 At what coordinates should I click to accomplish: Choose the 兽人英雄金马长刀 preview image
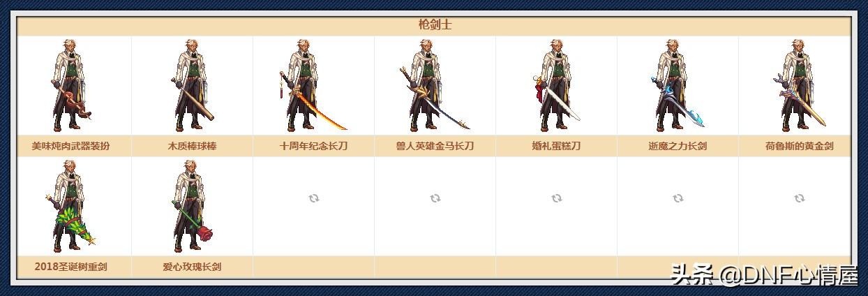[435, 85]
